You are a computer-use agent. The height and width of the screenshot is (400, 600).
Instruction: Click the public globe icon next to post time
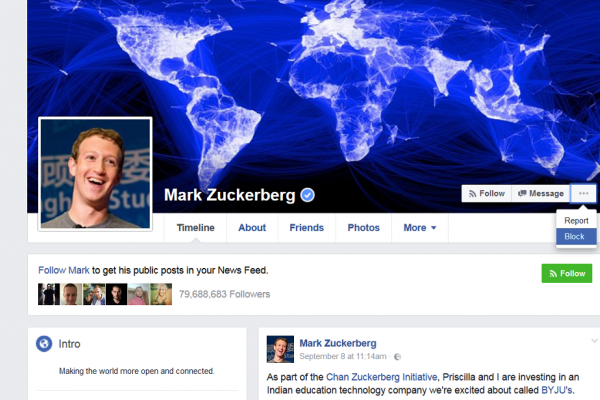click(x=398, y=357)
